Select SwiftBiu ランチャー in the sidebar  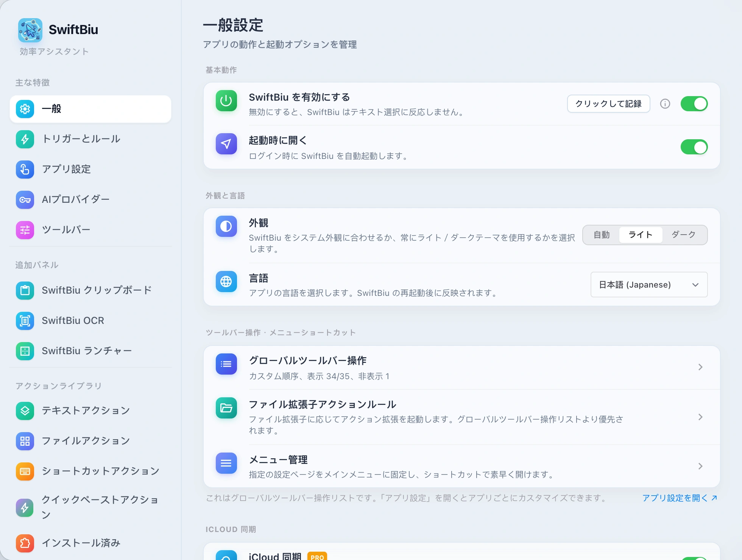(x=90, y=351)
